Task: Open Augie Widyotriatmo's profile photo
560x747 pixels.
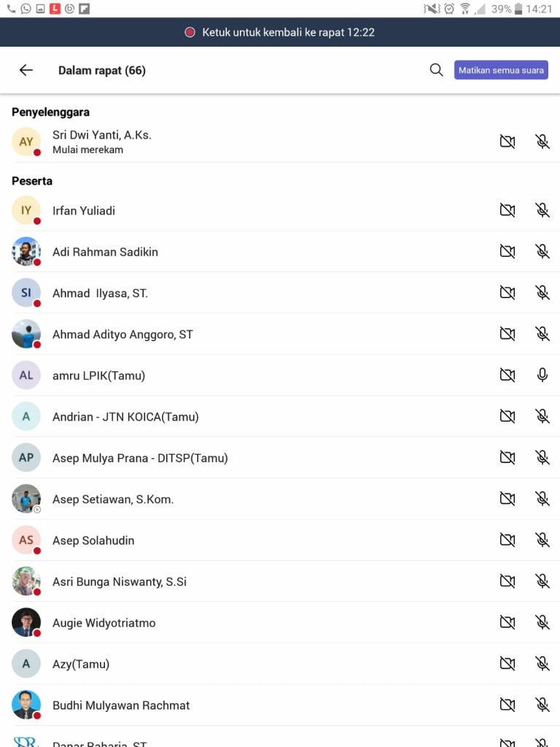Action: pyautogui.click(x=26, y=622)
